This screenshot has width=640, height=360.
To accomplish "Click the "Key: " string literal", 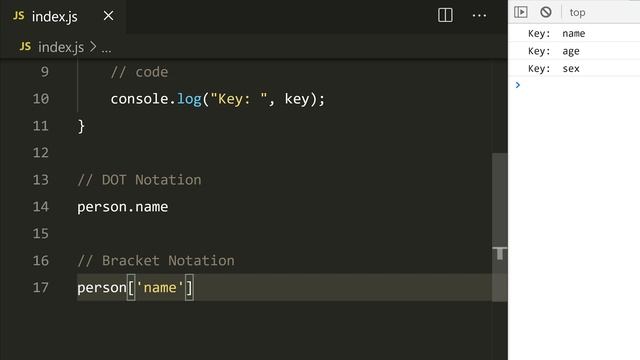I will (x=239, y=99).
